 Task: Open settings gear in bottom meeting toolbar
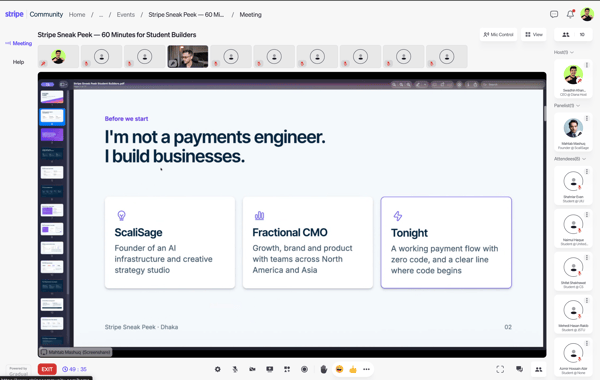pyautogui.click(x=217, y=369)
